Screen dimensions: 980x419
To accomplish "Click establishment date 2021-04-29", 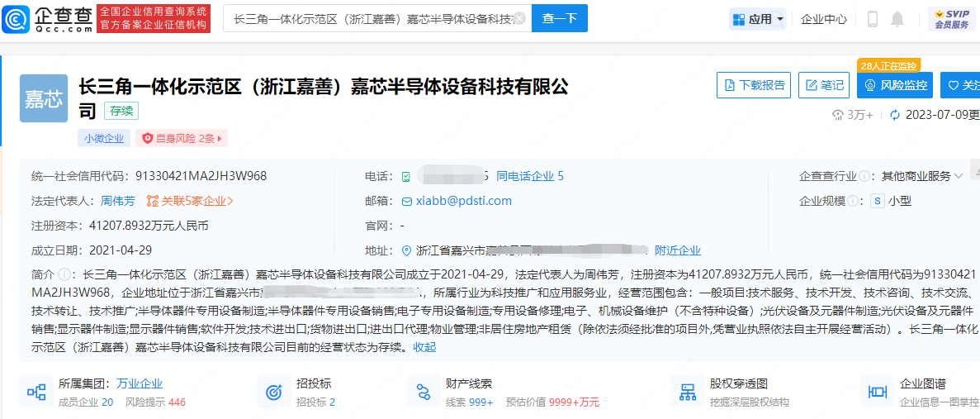I will coord(121,250).
